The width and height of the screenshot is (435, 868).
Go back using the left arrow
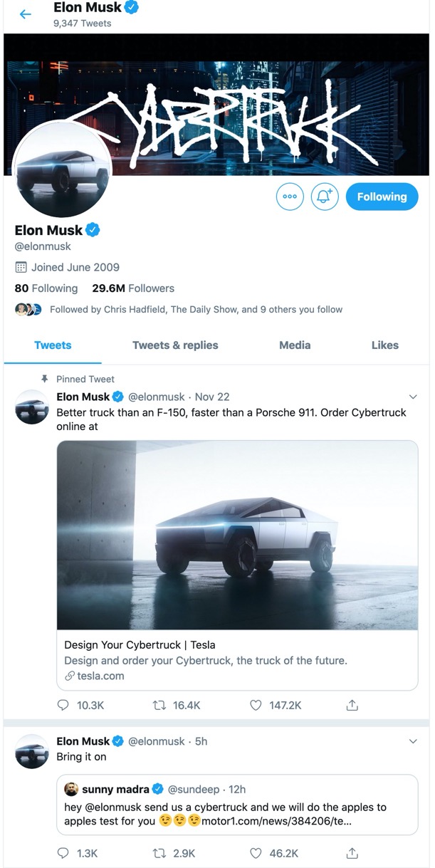(26, 14)
